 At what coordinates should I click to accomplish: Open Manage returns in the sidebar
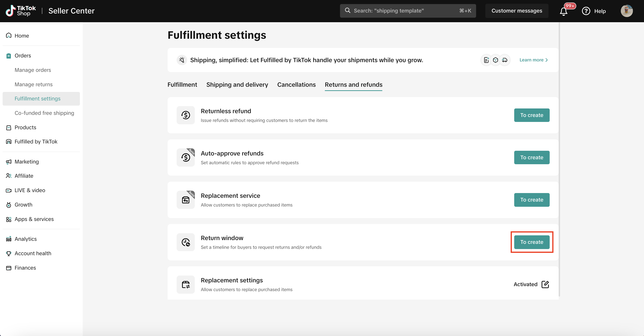pyautogui.click(x=34, y=84)
